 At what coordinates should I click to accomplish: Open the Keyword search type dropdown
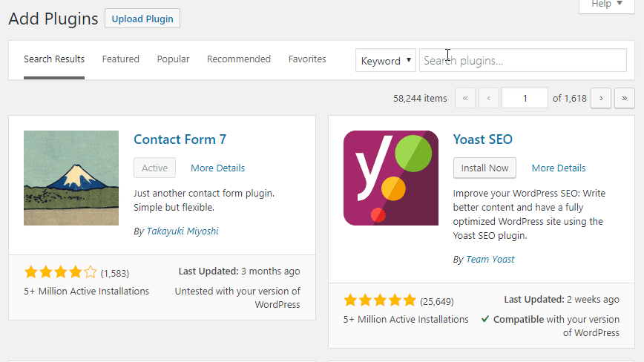(x=386, y=61)
